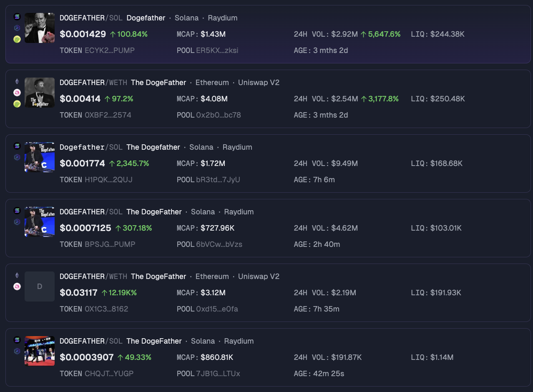Click the price $0.001429

click(x=83, y=34)
